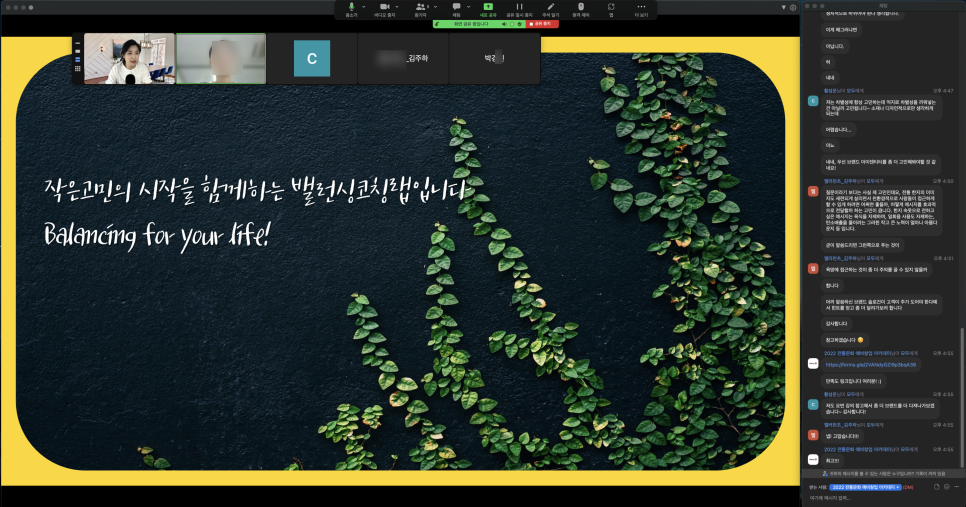
Task: Click the '어렵습니다...' chat bubble
Action: click(x=838, y=129)
